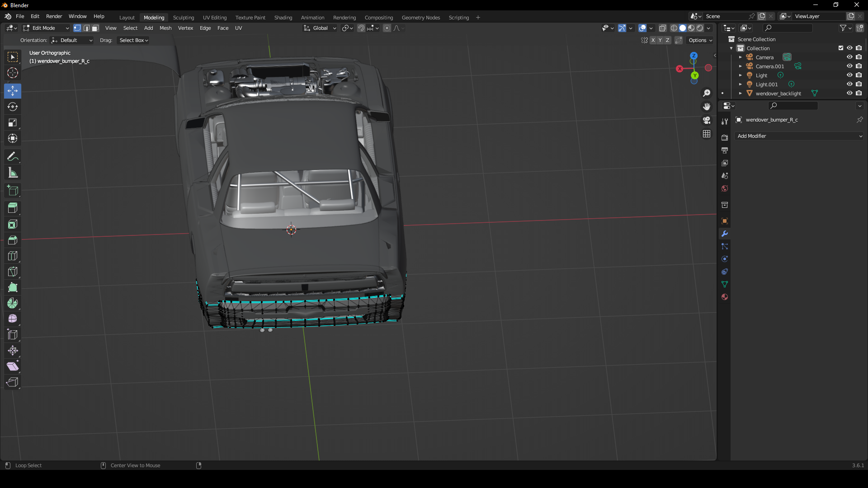Screen dimensions: 868x488
Task: Select the Rip Region tool
Action: click(13, 382)
